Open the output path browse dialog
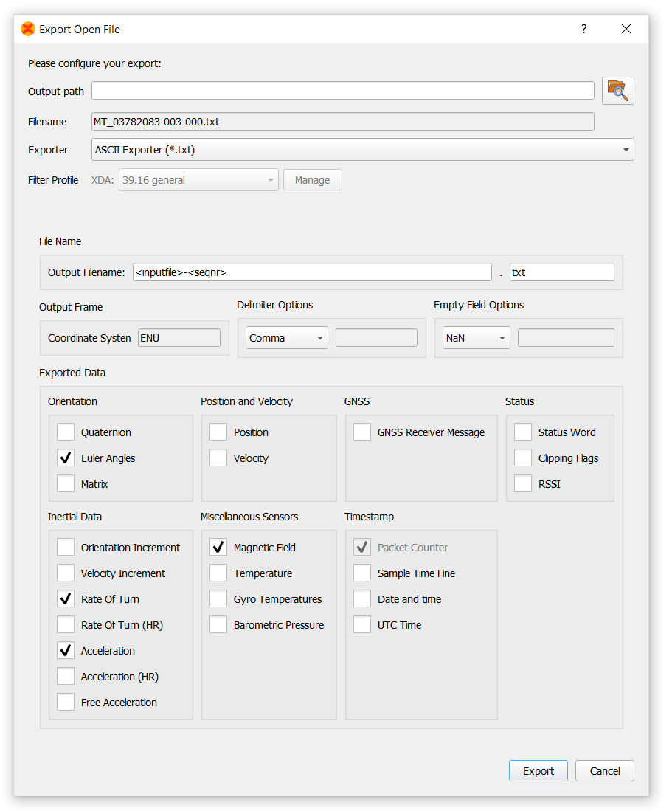 pos(618,90)
